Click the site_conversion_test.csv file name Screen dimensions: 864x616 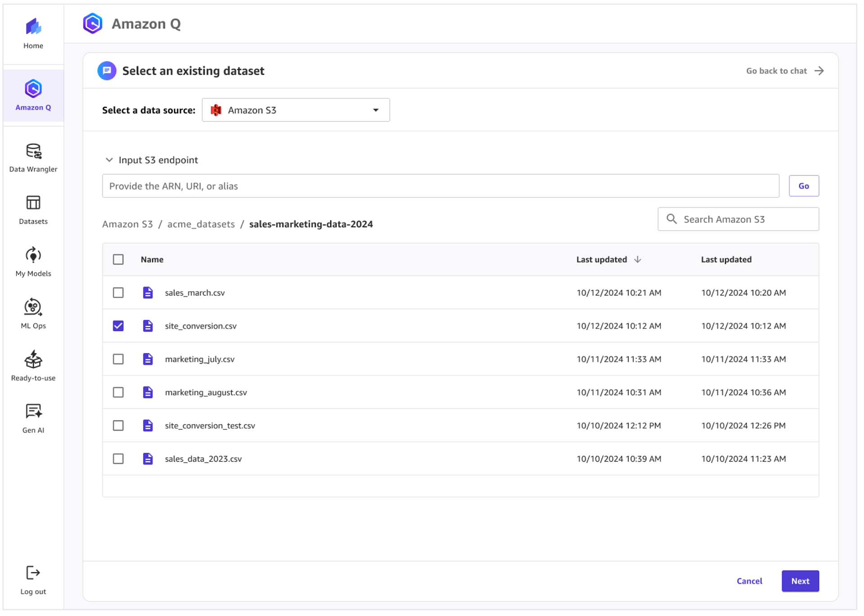click(x=210, y=426)
